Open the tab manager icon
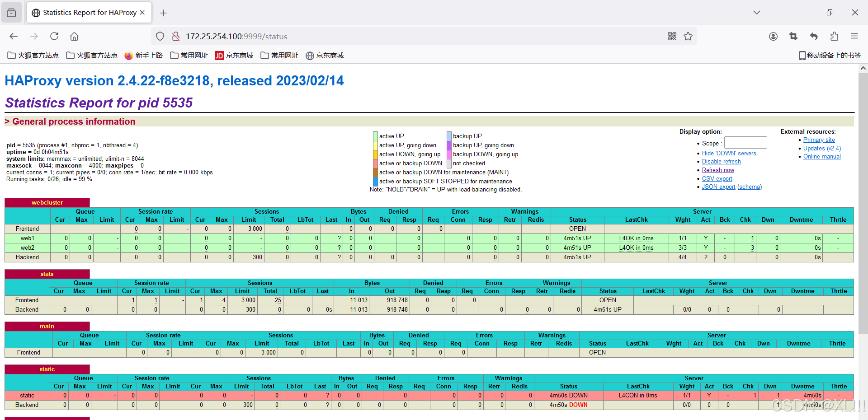Viewport: 868px width, 420px height. pos(11,13)
